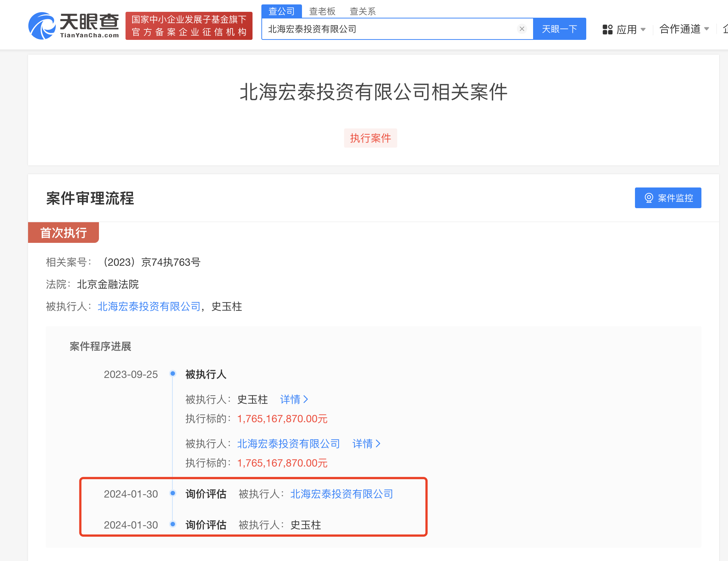The height and width of the screenshot is (561, 728).
Task: Click inside the company search input field
Action: [369, 29]
